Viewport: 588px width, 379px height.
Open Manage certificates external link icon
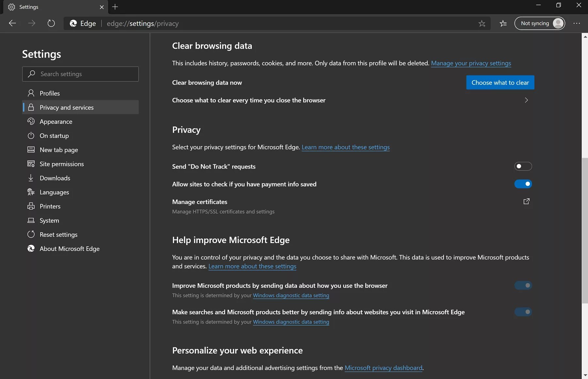(x=526, y=201)
